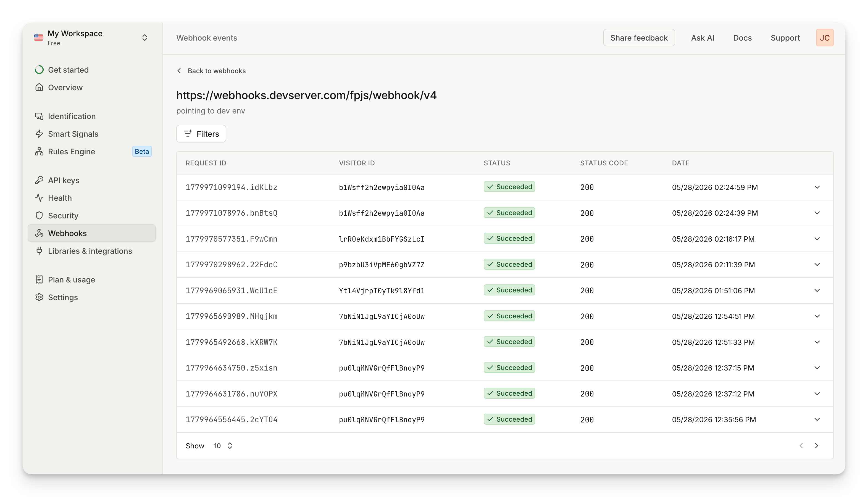Viewport: 868px width, 497px height.
Task: Click the Security shield icon
Action: [39, 216]
